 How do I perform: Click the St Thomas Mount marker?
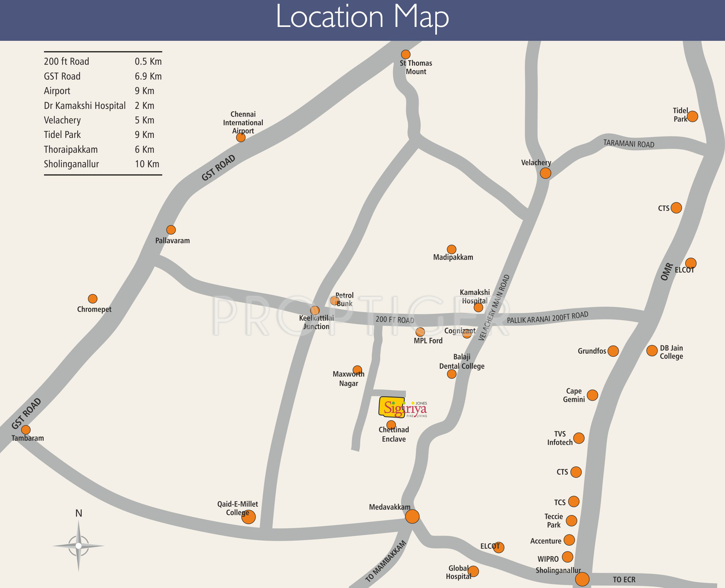point(405,54)
